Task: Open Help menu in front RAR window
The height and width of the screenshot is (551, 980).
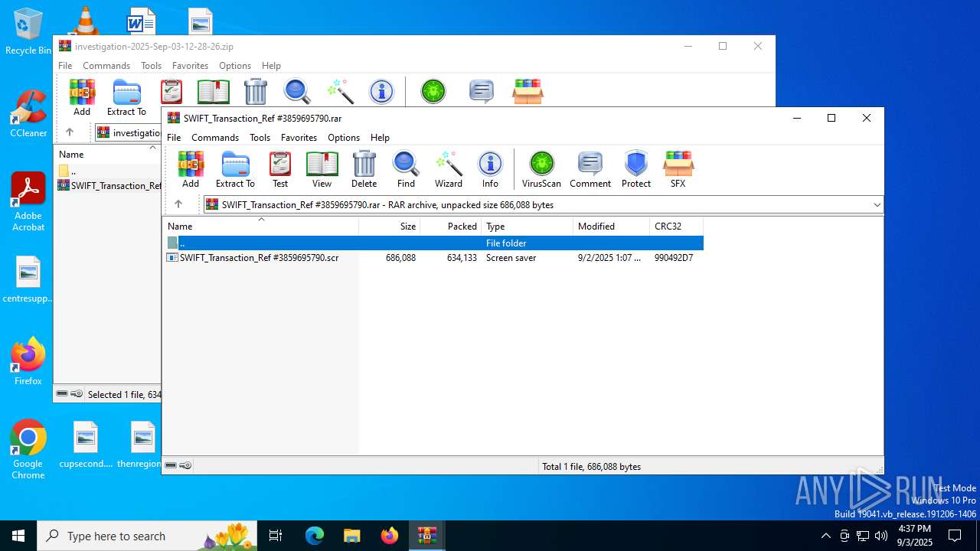Action: (381, 137)
